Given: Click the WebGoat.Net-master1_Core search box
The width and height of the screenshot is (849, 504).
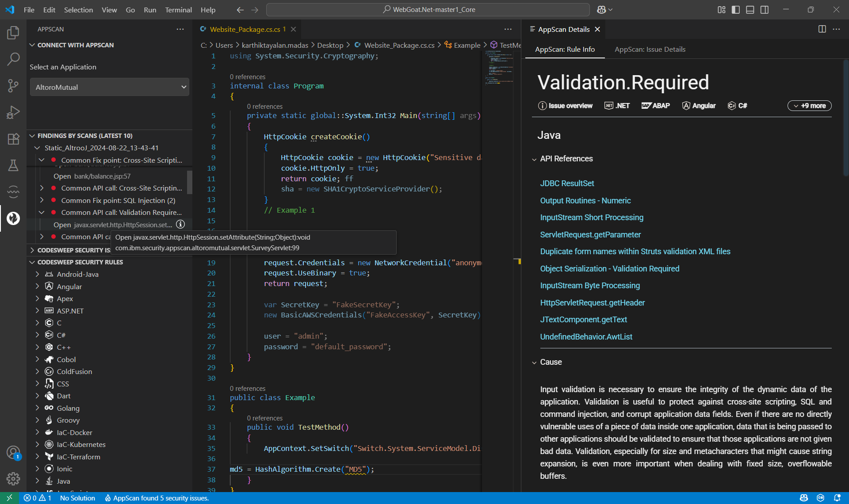Looking at the screenshot, I should pyautogui.click(x=428, y=10).
